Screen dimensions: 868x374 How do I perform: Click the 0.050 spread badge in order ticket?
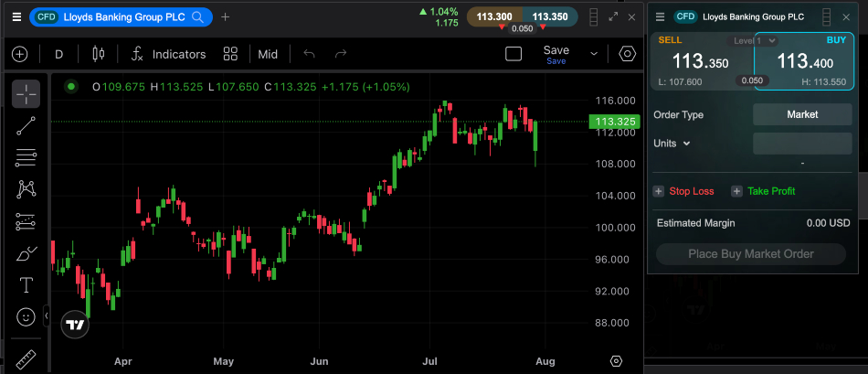[x=752, y=80]
